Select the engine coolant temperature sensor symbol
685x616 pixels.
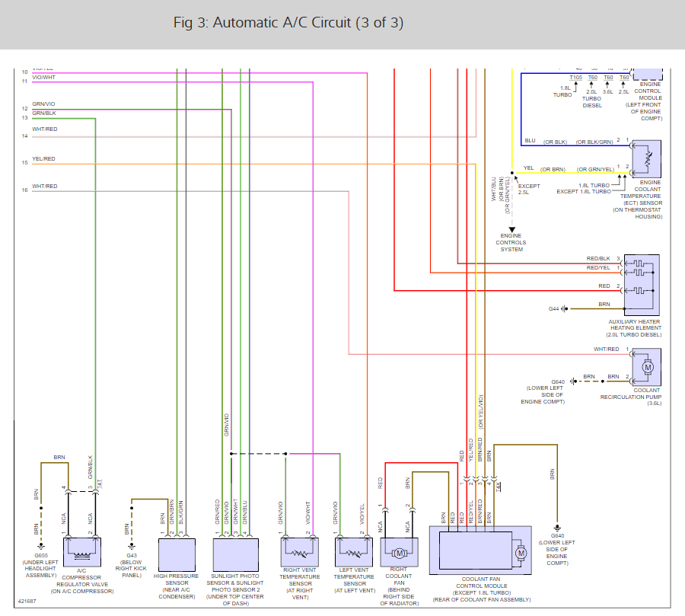[x=646, y=158]
